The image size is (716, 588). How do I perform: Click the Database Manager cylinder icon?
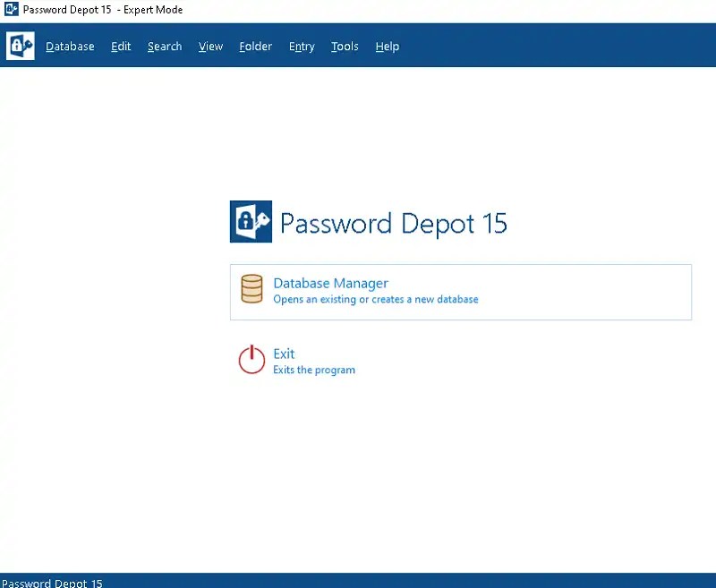(251, 288)
